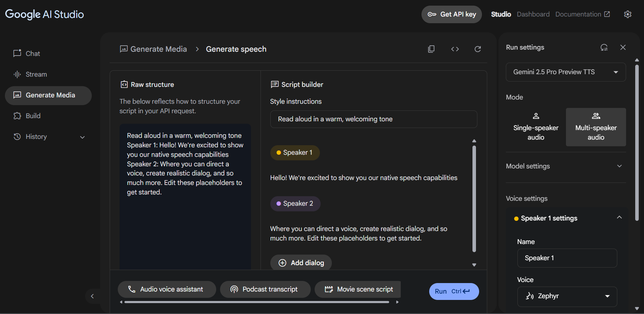Click the reset run settings icon
The image size is (644, 314).
(x=604, y=47)
